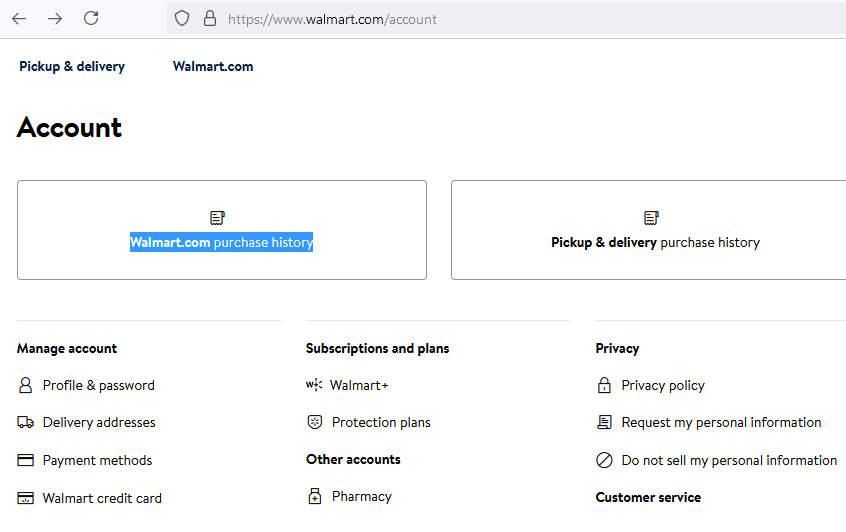The image size is (846, 532).
Task: Go back with the browser back arrow
Action: coord(19,19)
